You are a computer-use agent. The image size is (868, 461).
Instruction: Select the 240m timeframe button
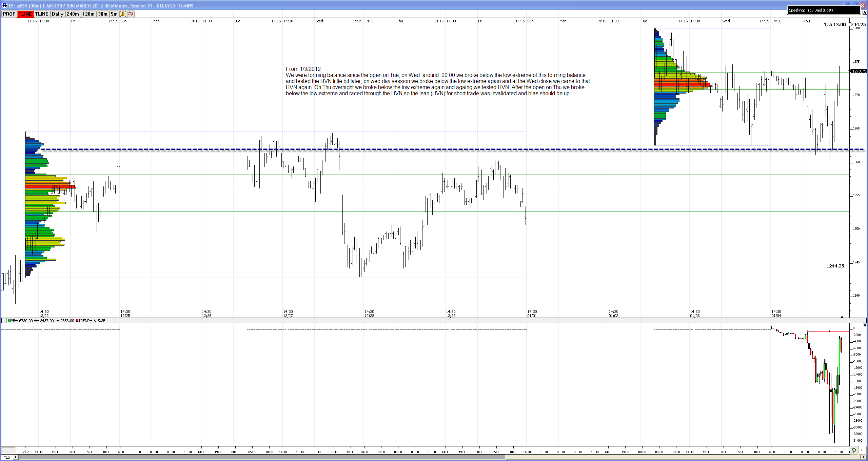(x=73, y=14)
